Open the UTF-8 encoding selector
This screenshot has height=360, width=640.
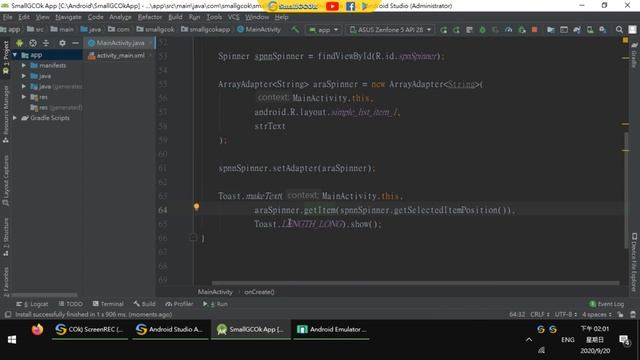pos(565,314)
